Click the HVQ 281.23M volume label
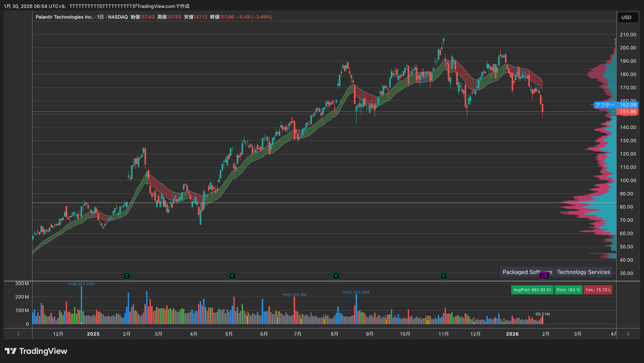 coord(81,284)
